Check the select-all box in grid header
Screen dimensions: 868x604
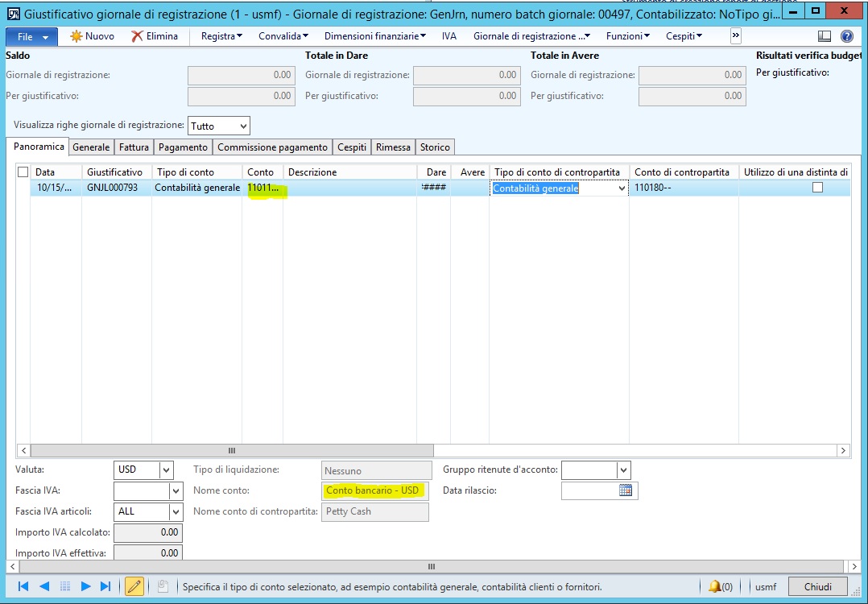pyautogui.click(x=23, y=172)
